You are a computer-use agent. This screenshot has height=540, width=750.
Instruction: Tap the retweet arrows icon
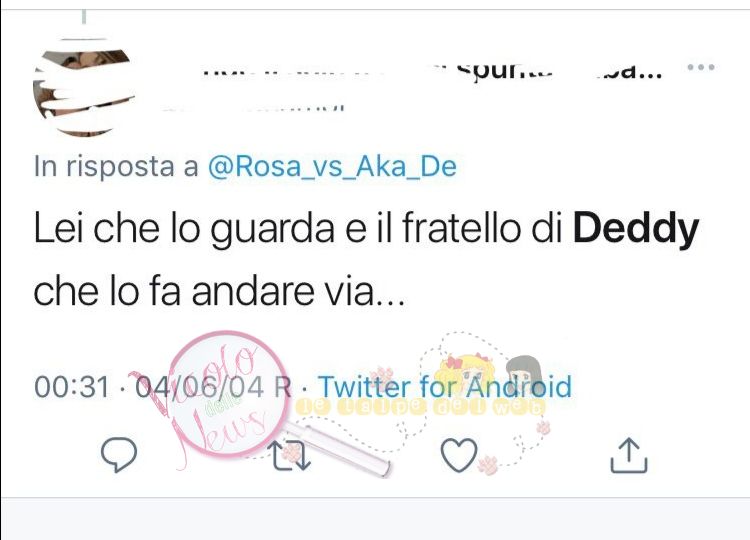pos(291,455)
